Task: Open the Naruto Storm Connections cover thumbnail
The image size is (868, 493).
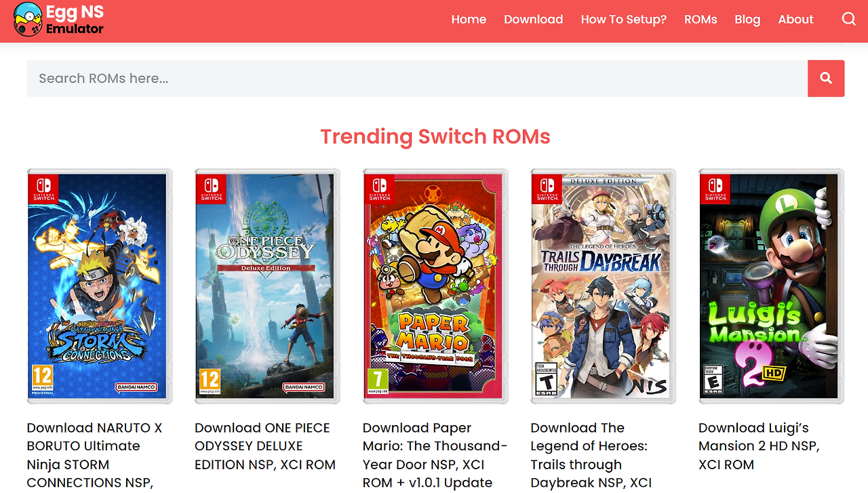Action: click(100, 286)
